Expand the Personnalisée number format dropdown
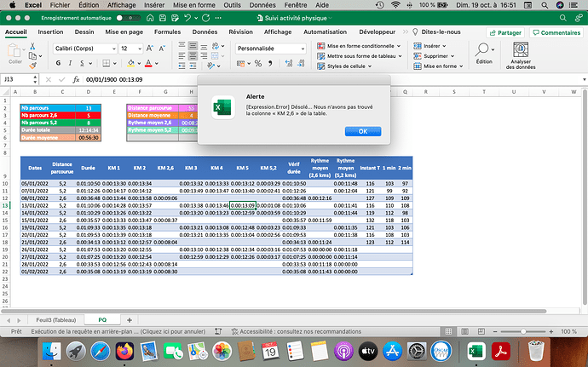This screenshot has height=367, width=588. pos(303,49)
